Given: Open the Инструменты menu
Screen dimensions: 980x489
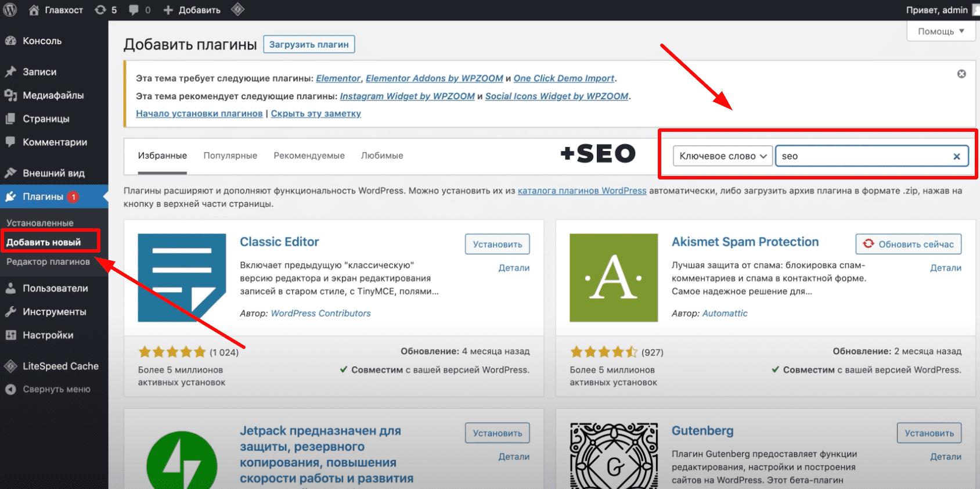Looking at the screenshot, I should [55, 312].
